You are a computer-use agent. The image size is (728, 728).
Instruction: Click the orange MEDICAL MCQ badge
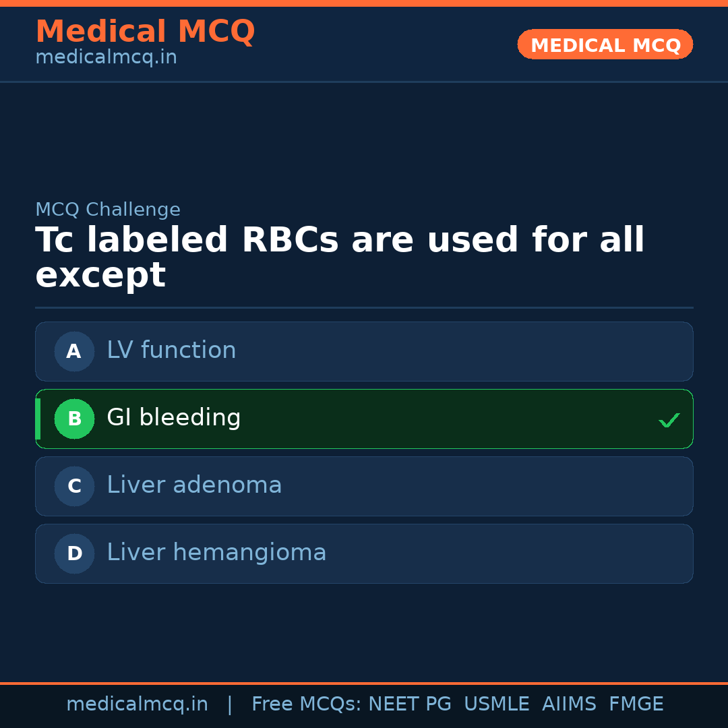point(605,44)
